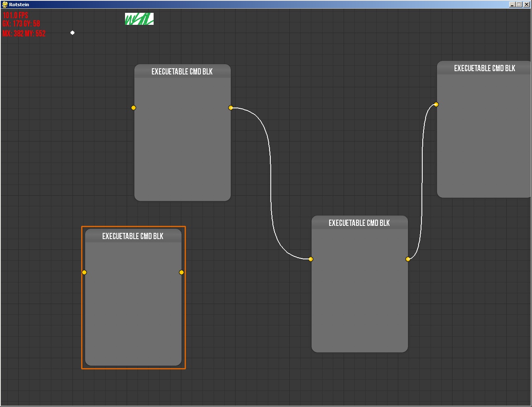Click the wired output port of the upper-left node

(x=231, y=108)
